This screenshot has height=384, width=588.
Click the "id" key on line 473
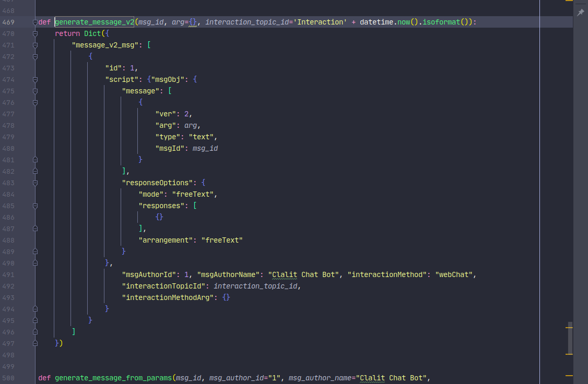coord(113,68)
